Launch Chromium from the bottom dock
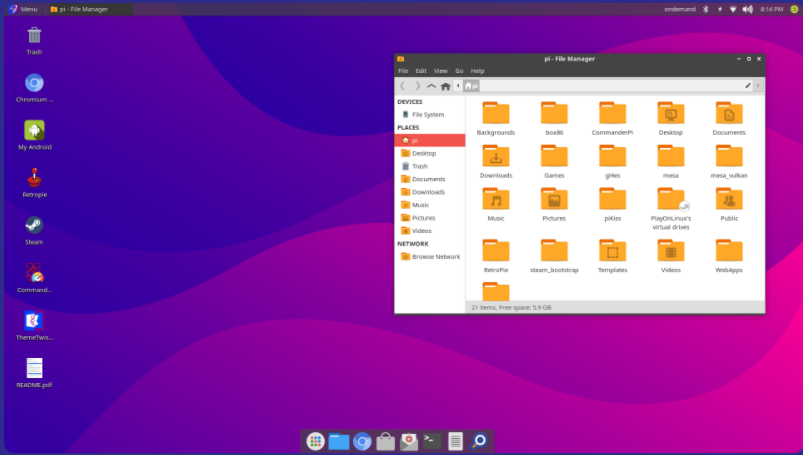Viewport: 803px width, 455px height. coord(362,441)
